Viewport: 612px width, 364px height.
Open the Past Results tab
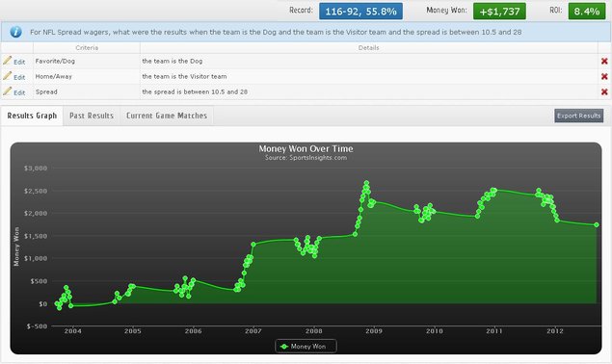[x=92, y=116]
